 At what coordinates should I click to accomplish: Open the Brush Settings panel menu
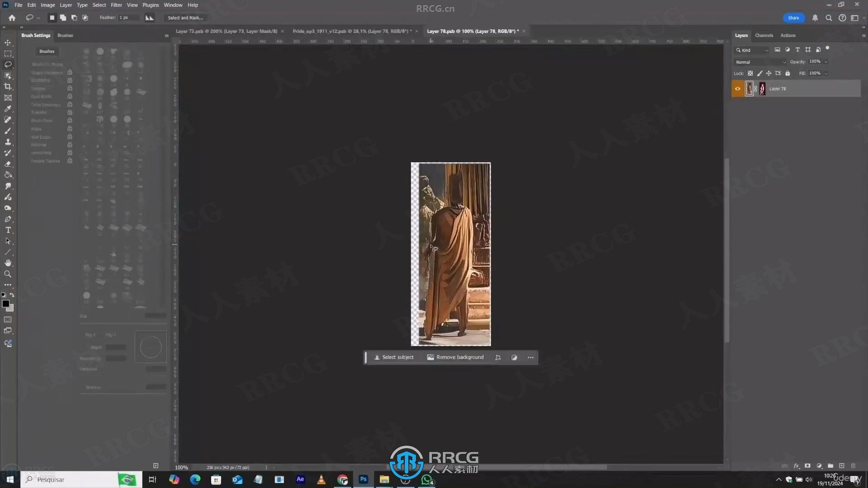tap(166, 36)
